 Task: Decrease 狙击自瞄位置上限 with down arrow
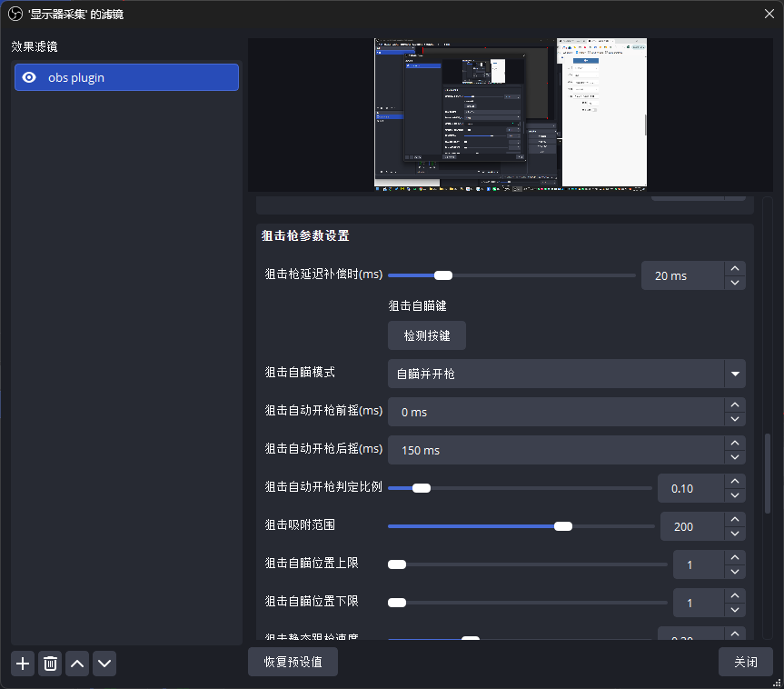[735, 572]
